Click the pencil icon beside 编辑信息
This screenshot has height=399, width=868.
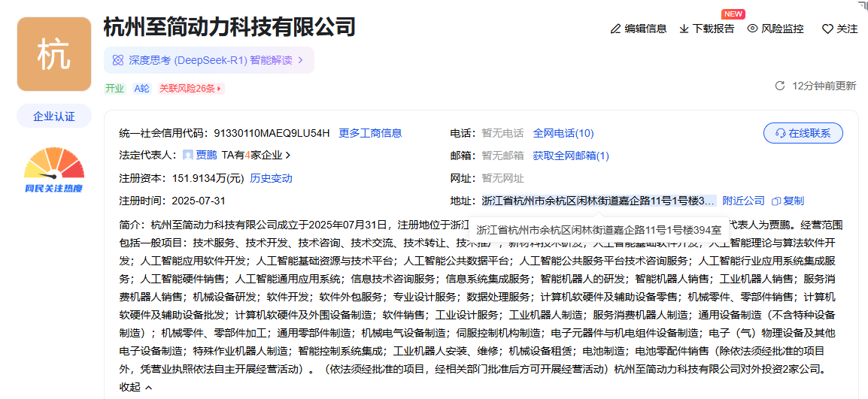coord(615,29)
